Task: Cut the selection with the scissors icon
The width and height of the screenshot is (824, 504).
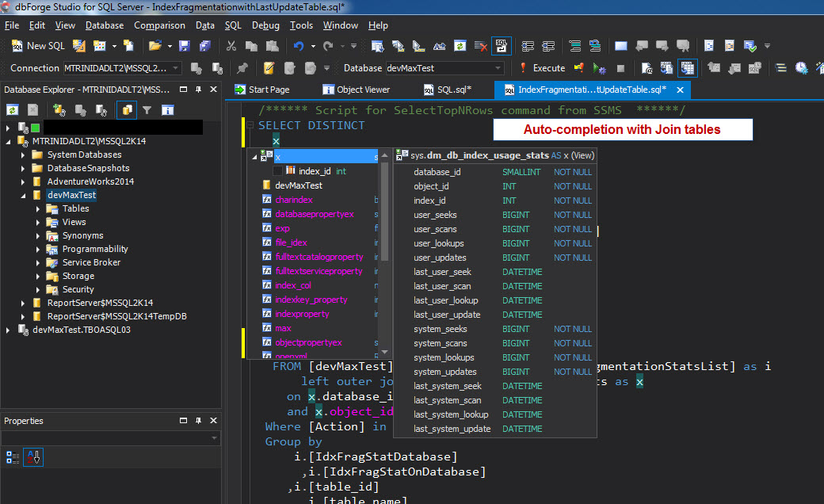Action: tap(231, 46)
